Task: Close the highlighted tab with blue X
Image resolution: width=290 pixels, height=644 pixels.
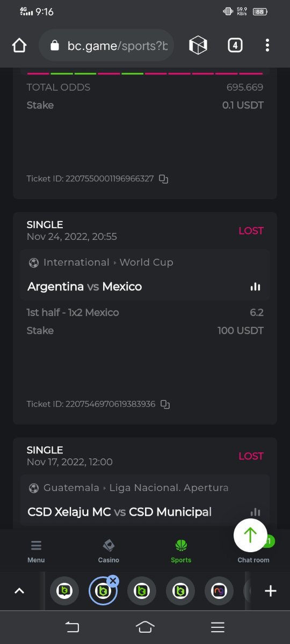Action: [113, 581]
